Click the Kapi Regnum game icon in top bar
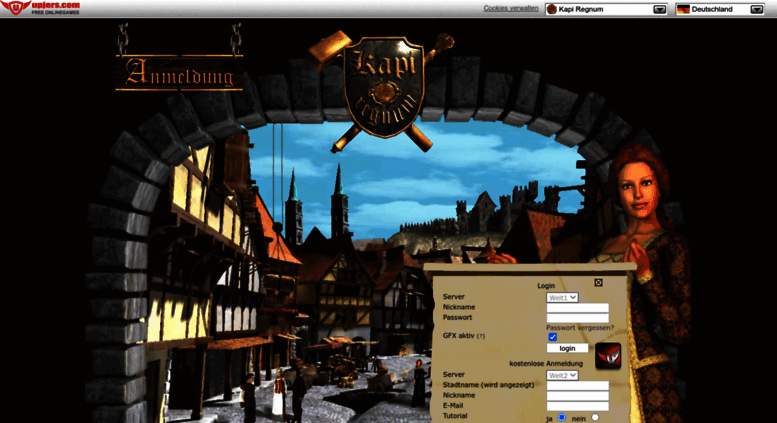This screenshot has width=777, height=423. tap(552, 9)
